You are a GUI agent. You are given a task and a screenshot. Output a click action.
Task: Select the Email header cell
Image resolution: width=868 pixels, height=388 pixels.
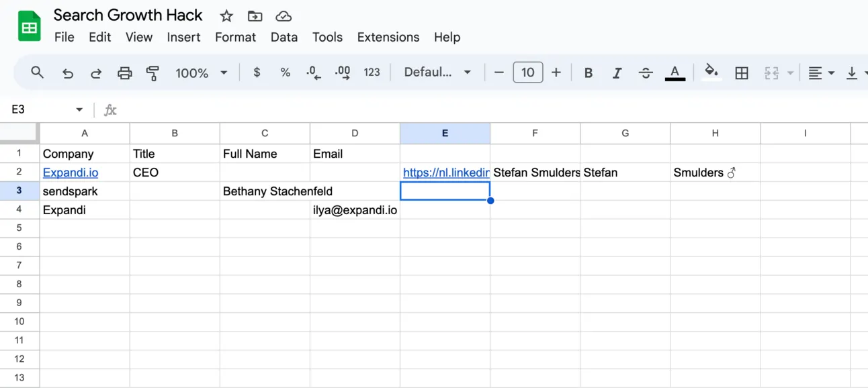pos(355,154)
